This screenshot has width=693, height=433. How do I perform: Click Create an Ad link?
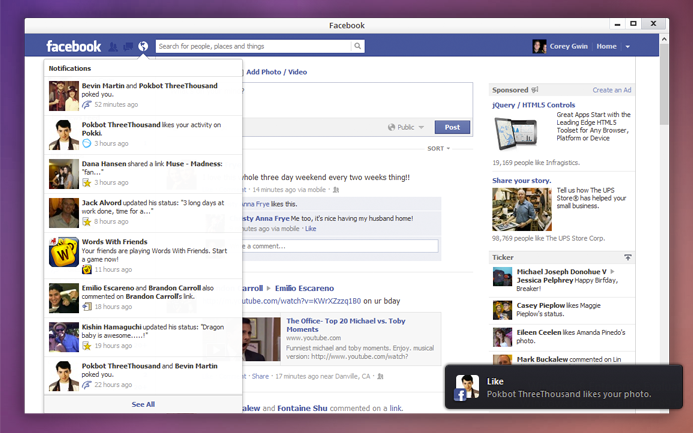coord(612,90)
